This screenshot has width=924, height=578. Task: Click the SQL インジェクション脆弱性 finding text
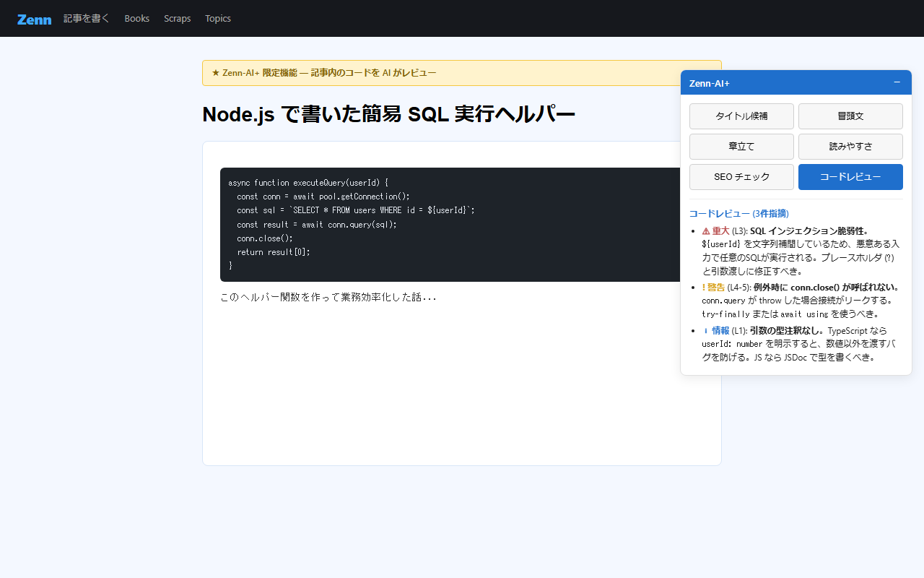click(810, 230)
